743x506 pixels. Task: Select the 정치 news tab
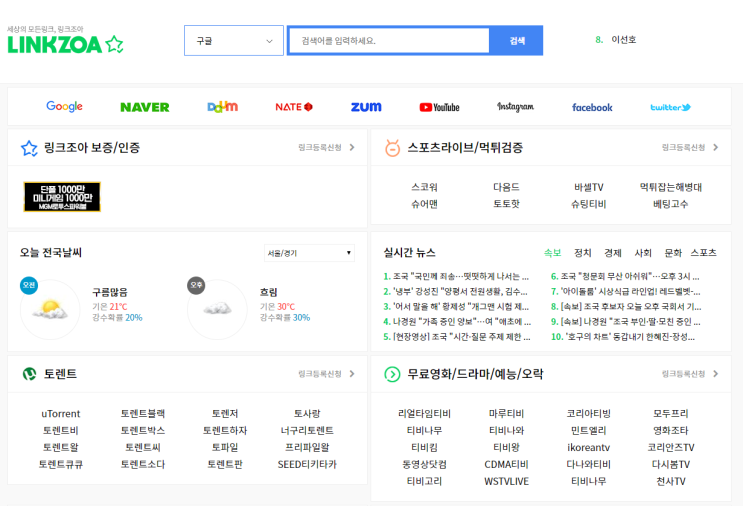[x=583, y=253]
